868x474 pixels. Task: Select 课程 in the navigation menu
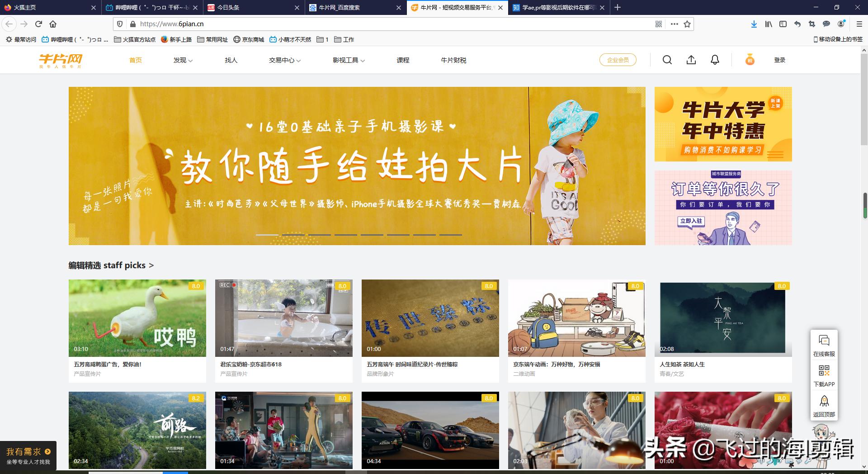(x=402, y=60)
